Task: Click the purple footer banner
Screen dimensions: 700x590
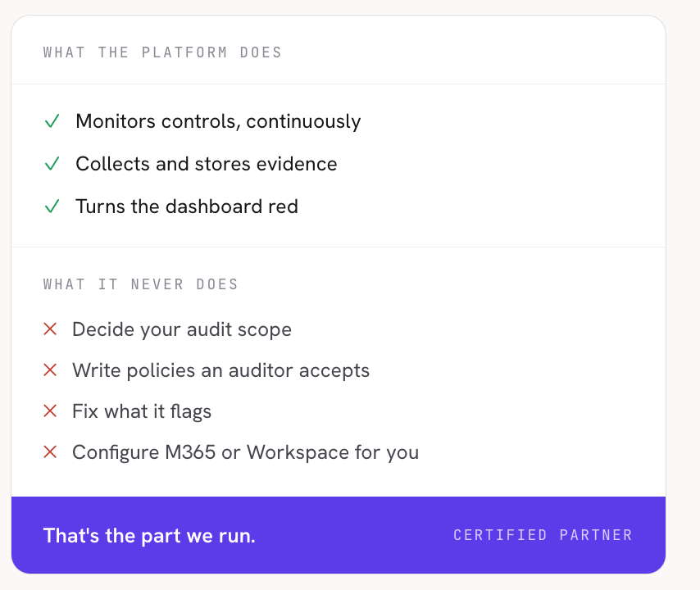Action: [x=339, y=535]
